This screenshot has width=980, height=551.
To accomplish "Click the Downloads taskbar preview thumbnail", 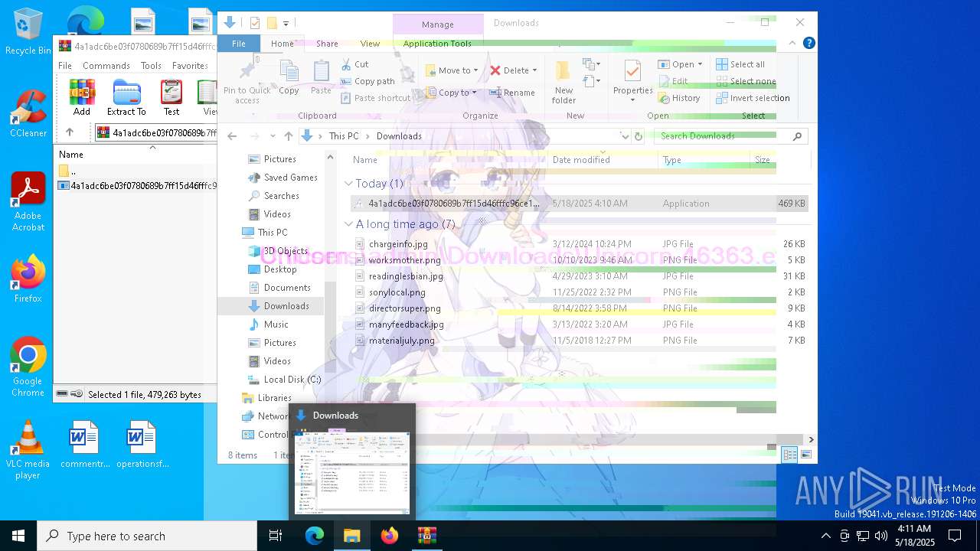I will 352,471.
